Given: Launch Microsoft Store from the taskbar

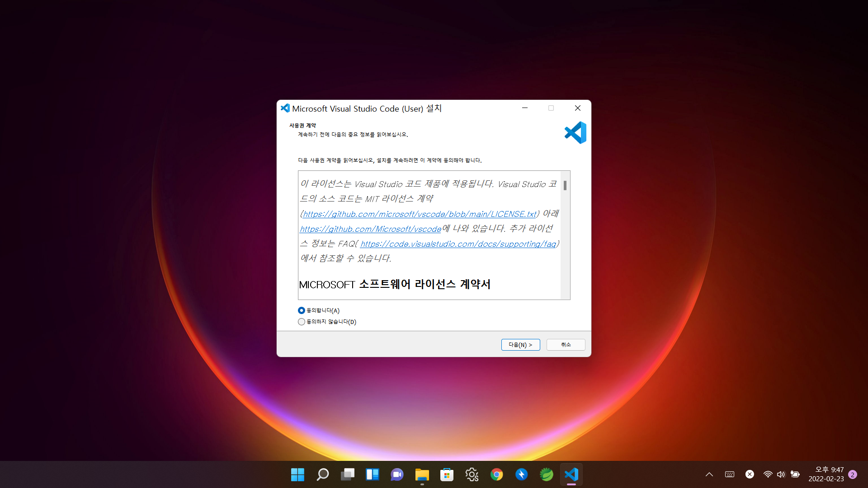Looking at the screenshot, I should click(x=447, y=474).
